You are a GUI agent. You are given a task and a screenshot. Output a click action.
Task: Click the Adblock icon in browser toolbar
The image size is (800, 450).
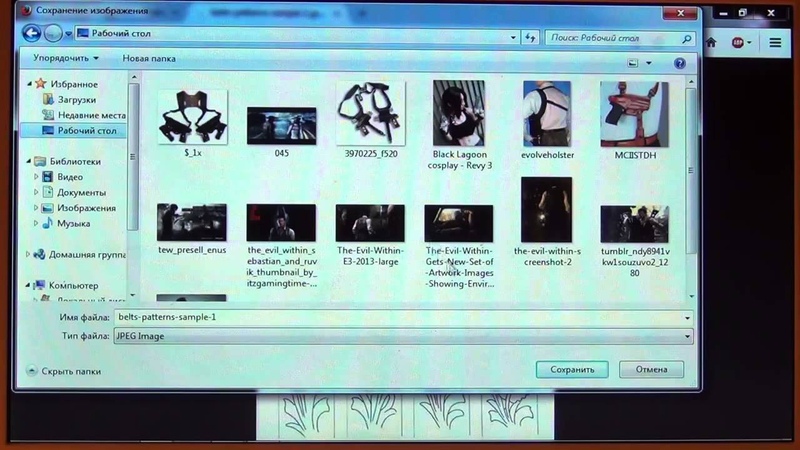[737, 43]
